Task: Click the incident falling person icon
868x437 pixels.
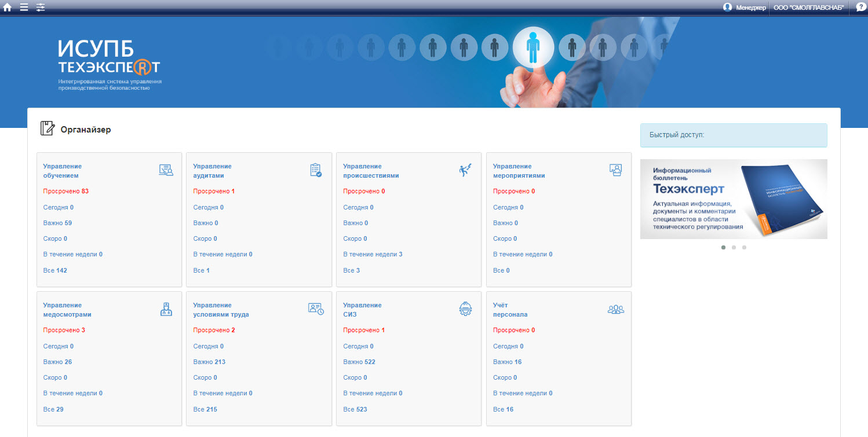Action: click(465, 170)
